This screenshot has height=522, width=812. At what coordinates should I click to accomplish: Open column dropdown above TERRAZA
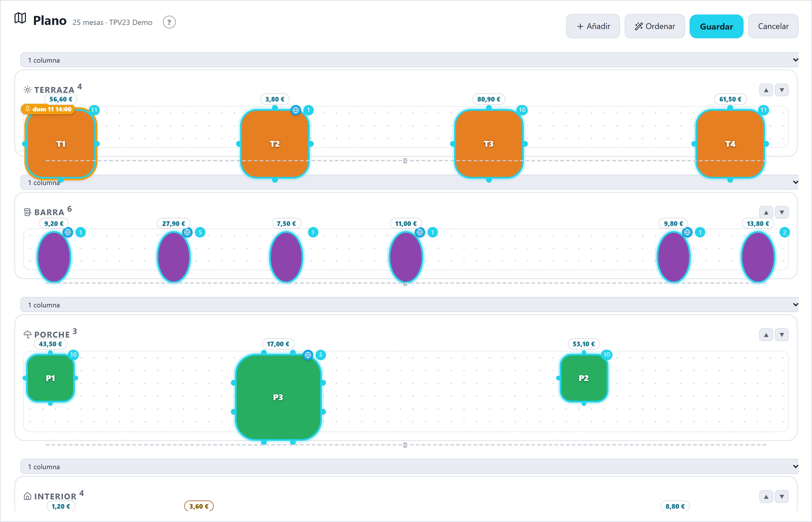pyautogui.click(x=409, y=60)
